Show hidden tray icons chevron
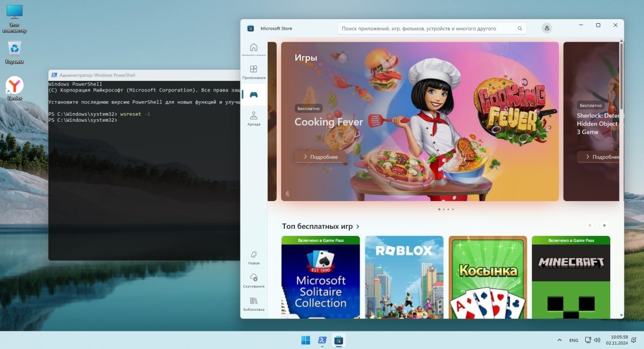The height and width of the screenshot is (349, 644). 559,340
